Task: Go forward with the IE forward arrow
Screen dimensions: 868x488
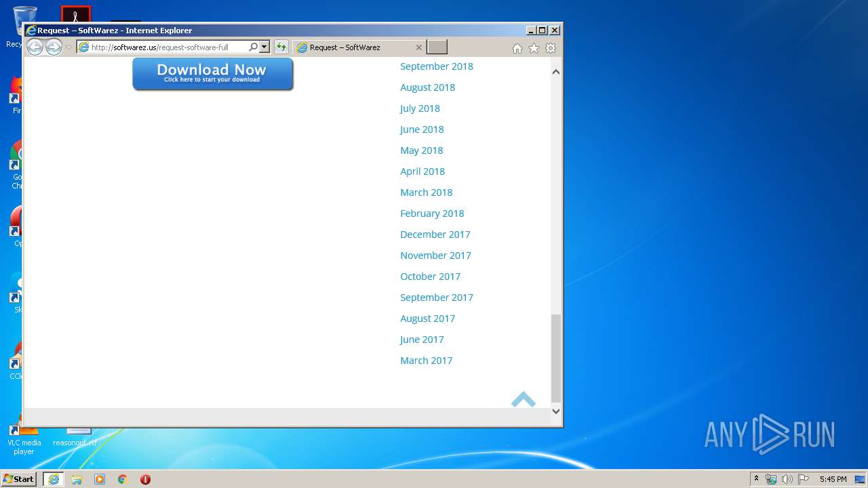Action: click(54, 47)
